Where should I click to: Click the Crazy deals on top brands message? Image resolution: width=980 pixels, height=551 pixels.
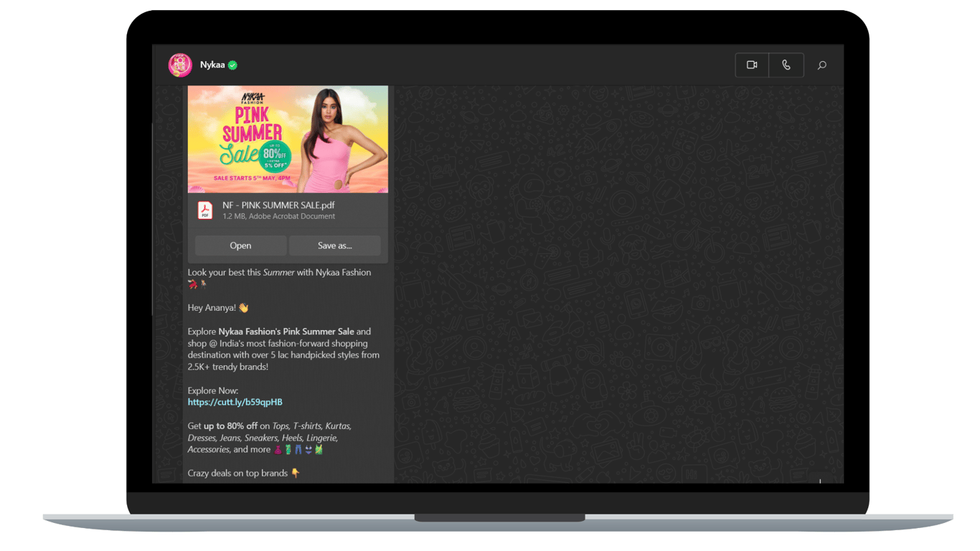pyautogui.click(x=237, y=473)
